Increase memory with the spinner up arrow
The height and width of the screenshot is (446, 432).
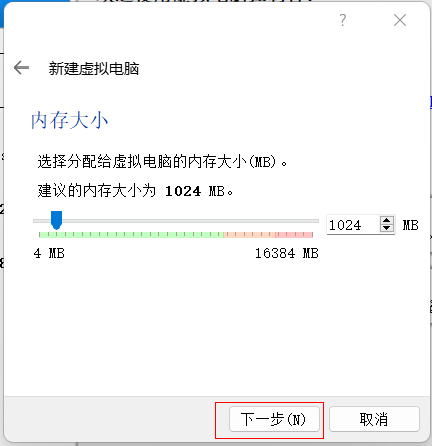(x=387, y=221)
